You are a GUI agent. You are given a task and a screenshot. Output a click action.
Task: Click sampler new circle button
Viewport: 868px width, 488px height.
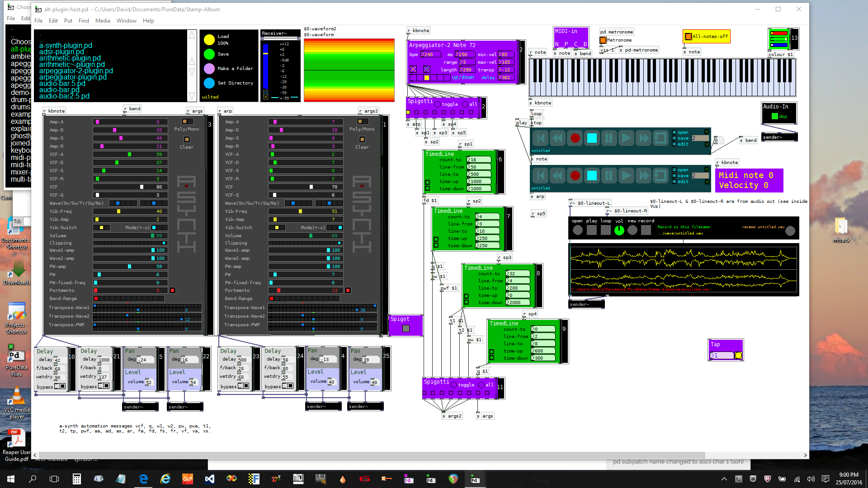tap(632, 230)
